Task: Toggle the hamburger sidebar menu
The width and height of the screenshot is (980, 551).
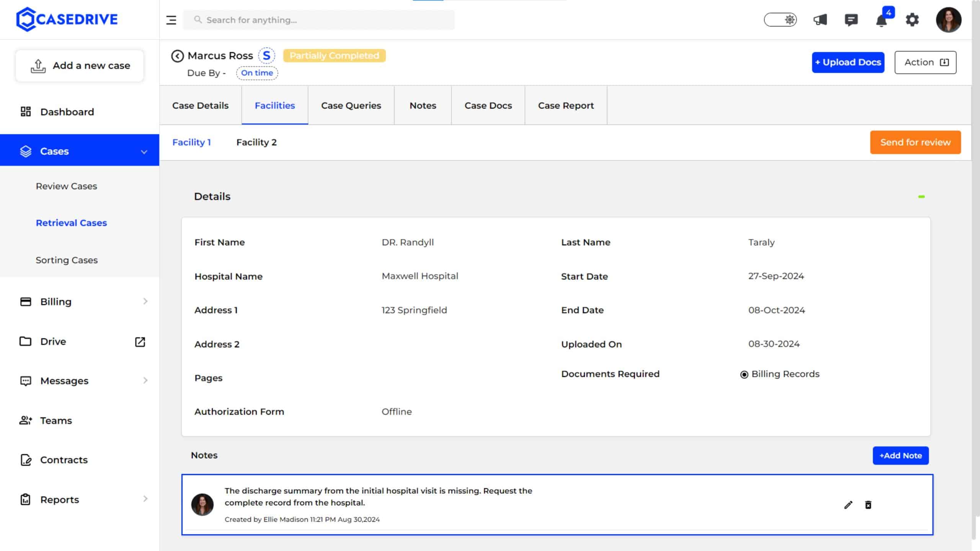Action: (x=171, y=20)
